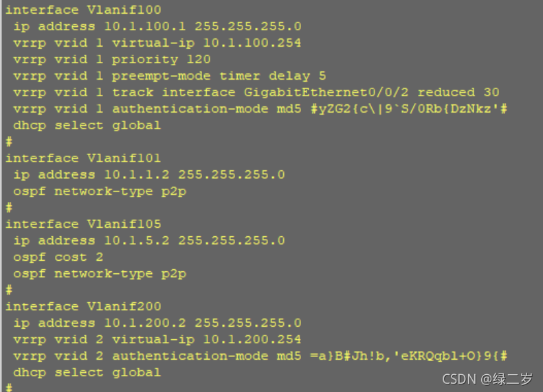543x392 pixels.
Task: Click the interface Vlanif101 heading
Action: 83,158
